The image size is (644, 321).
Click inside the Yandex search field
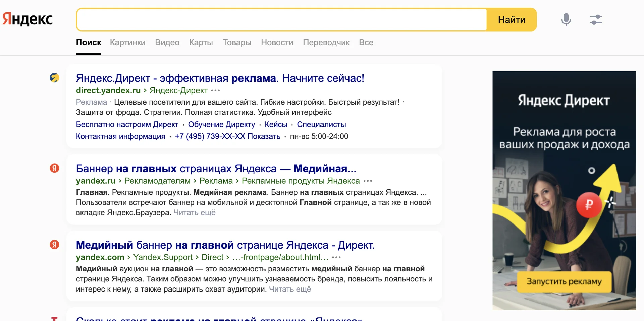[282, 20]
